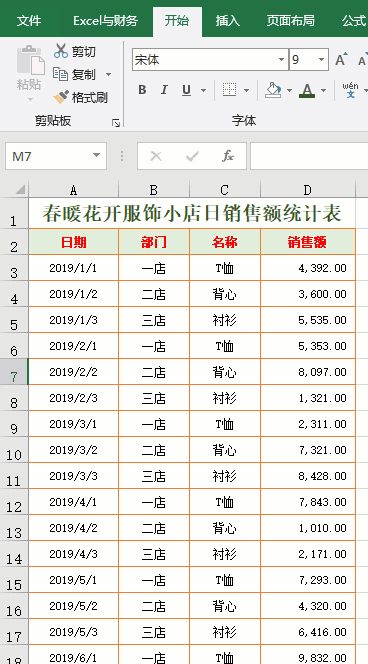Open the paste options dropdown arrow
The width and height of the screenshot is (368, 664).
(x=30, y=100)
